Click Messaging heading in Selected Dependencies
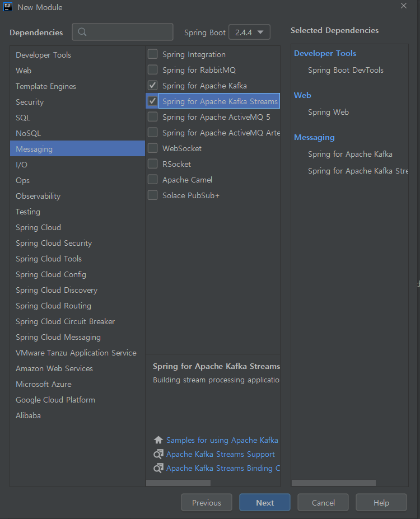This screenshot has width=420, height=519. [314, 137]
